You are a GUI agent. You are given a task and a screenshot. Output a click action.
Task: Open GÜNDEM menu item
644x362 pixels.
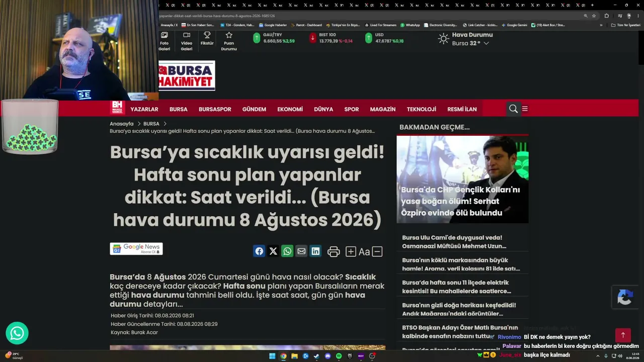254,109
